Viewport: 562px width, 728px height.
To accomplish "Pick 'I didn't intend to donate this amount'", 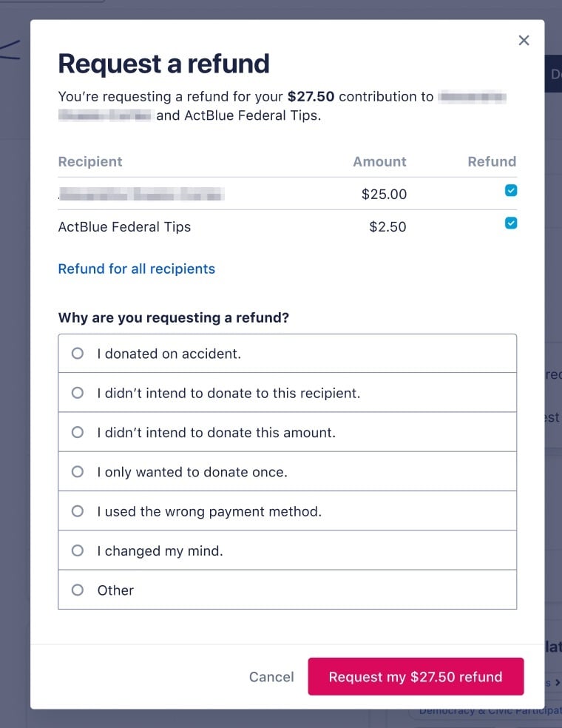I will tap(78, 433).
